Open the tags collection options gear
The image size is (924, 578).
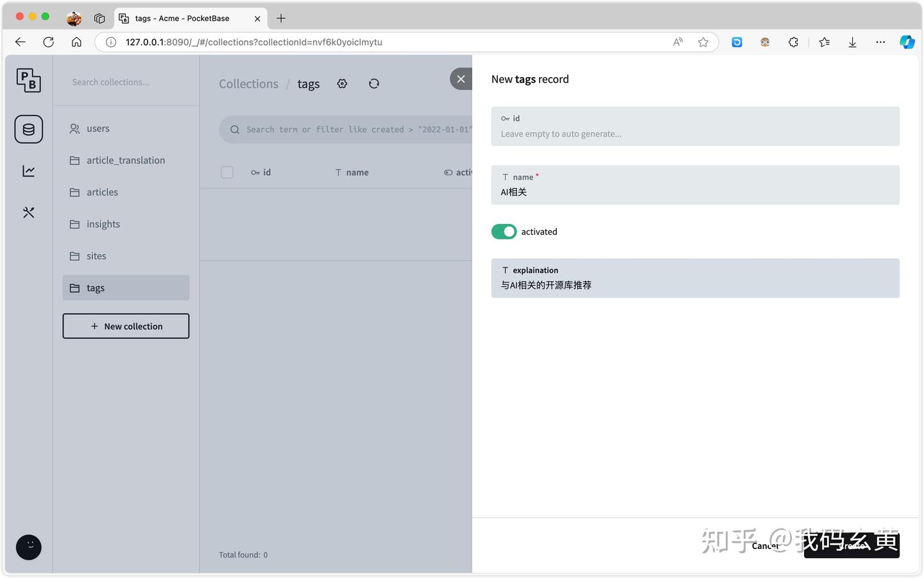(x=342, y=83)
